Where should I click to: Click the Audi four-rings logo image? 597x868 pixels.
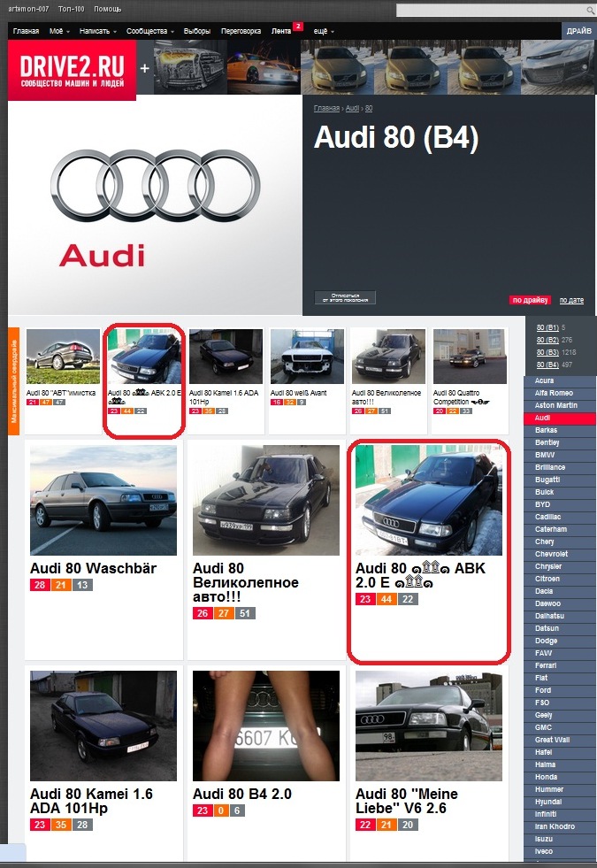tap(156, 185)
